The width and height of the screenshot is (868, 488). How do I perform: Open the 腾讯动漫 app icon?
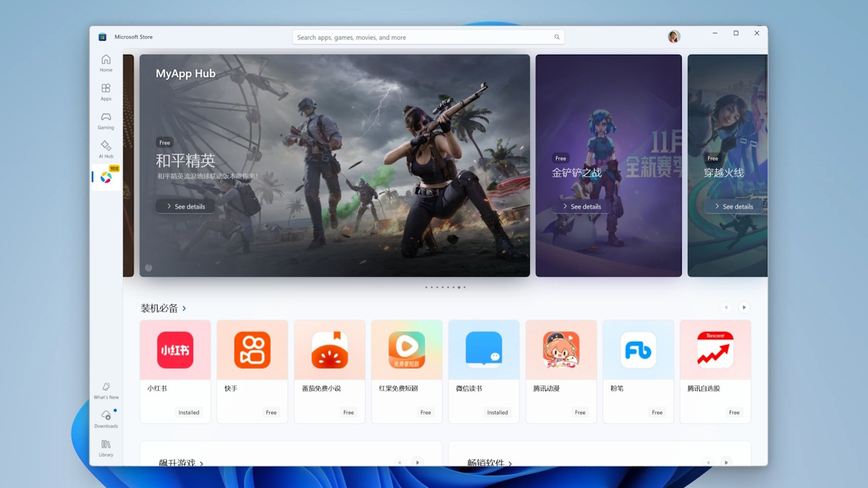point(561,350)
